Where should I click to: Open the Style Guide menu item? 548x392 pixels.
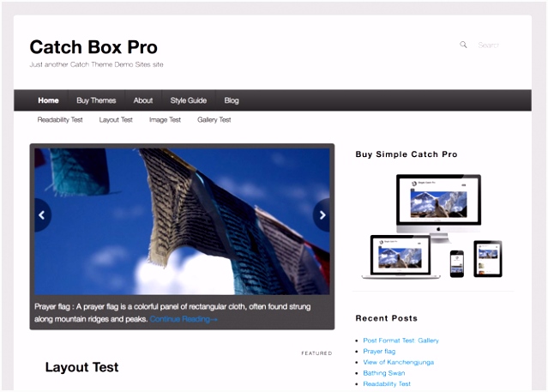coord(189,100)
